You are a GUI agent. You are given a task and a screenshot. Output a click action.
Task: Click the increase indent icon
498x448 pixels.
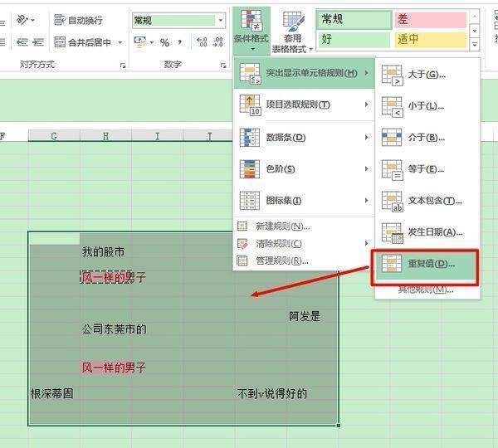point(38,42)
